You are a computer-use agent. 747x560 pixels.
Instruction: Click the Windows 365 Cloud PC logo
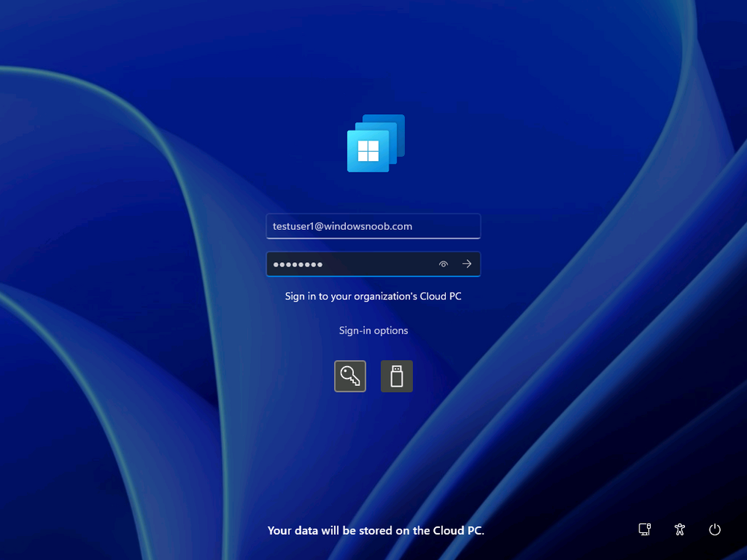pos(376,143)
